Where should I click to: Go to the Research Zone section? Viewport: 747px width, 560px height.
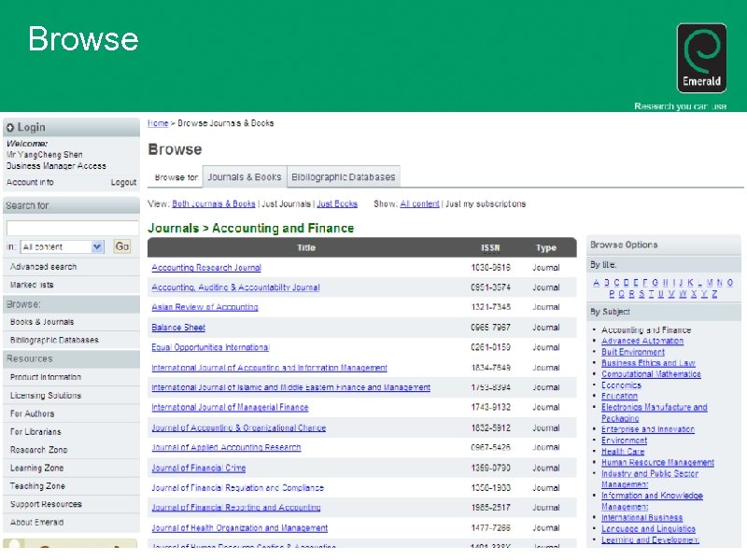pos(40,449)
